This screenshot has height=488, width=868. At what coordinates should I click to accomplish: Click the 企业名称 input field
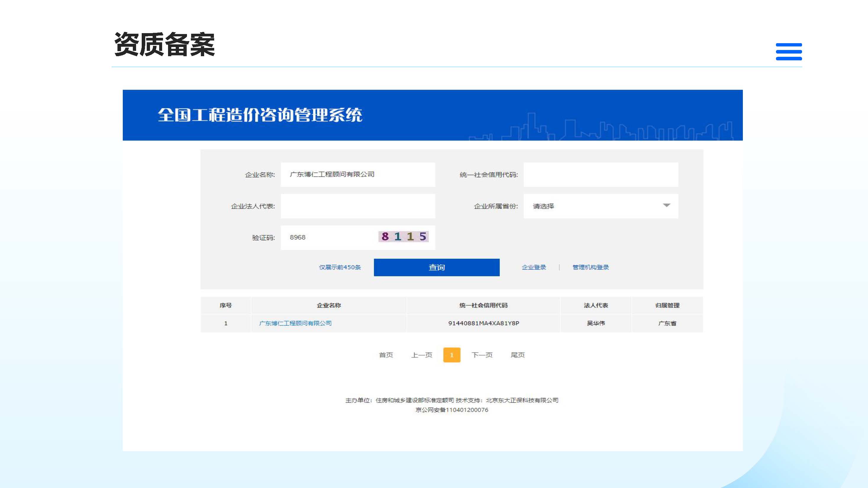pos(358,174)
